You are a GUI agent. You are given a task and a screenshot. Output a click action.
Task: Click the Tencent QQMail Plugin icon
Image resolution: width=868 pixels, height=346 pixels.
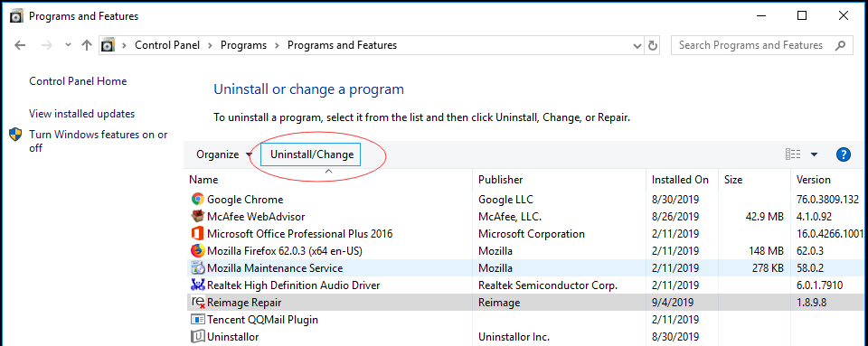point(198,320)
